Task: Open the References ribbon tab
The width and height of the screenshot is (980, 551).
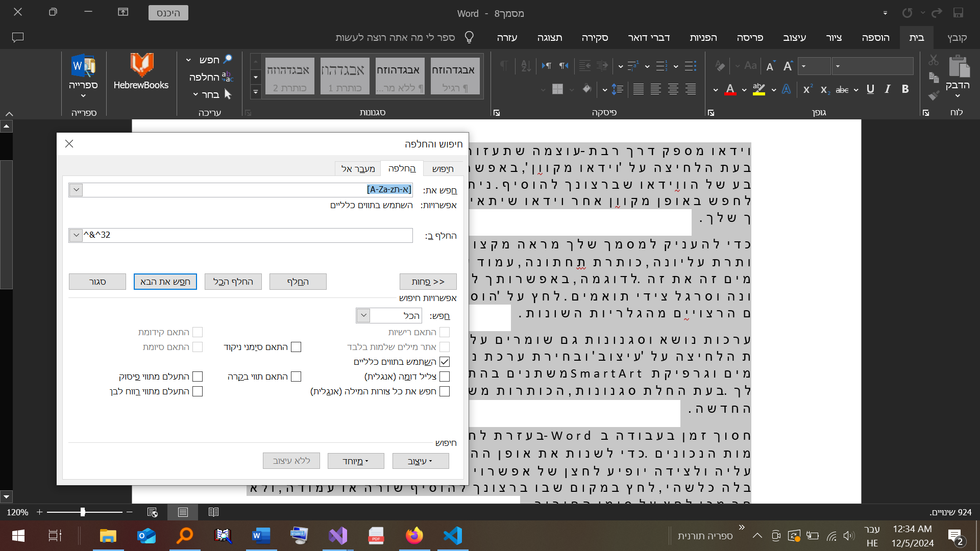Action: (703, 37)
